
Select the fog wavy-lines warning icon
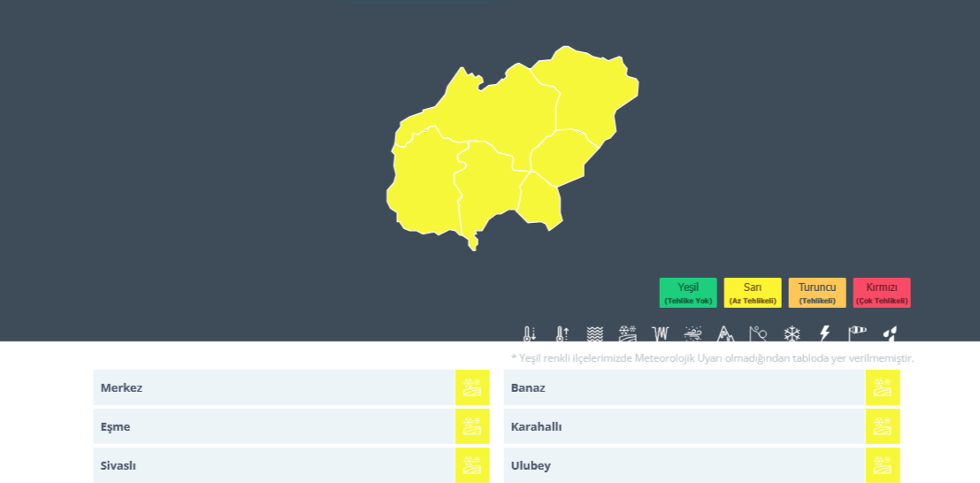(595, 333)
